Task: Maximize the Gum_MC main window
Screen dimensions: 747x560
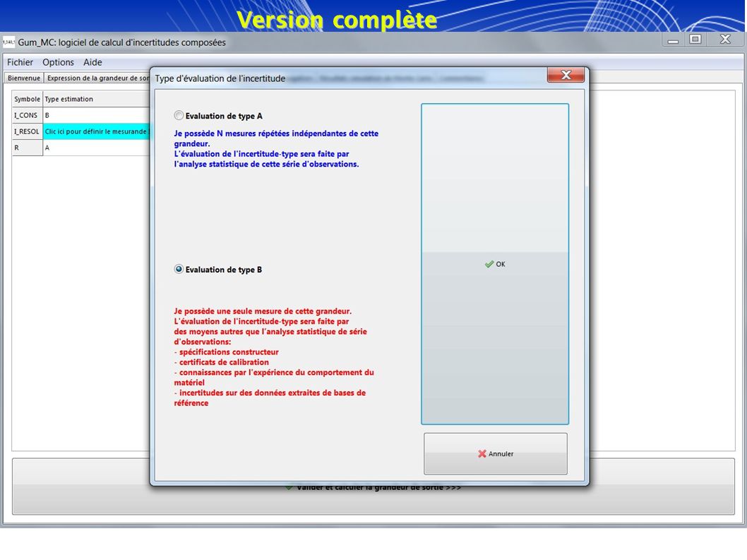Action: (x=695, y=40)
